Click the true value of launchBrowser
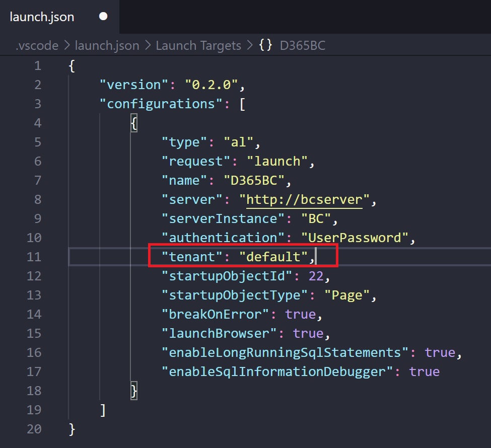This screenshot has height=448, width=491. tap(308, 333)
